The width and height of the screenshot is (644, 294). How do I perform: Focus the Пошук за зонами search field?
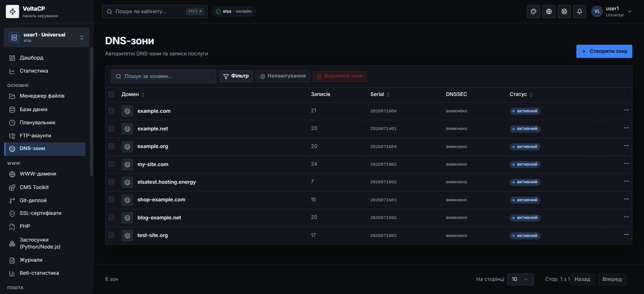coord(163,76)
